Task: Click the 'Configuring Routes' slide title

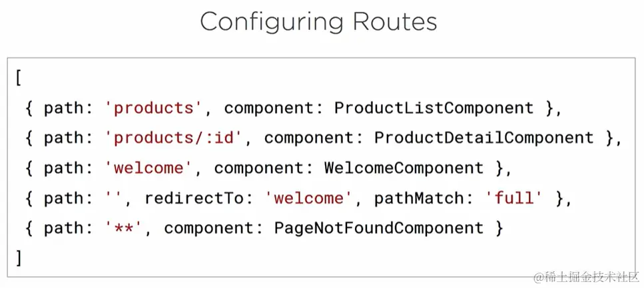Action: 318,22
